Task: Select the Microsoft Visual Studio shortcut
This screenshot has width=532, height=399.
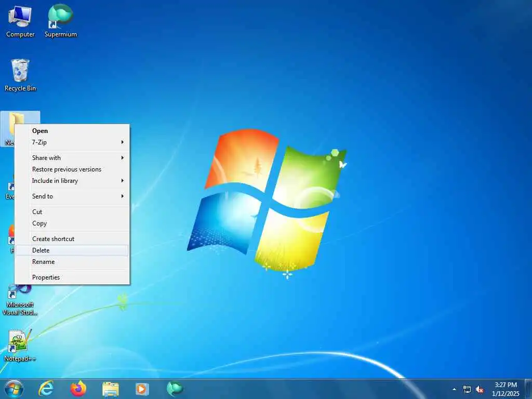Action: coord(20,300)
